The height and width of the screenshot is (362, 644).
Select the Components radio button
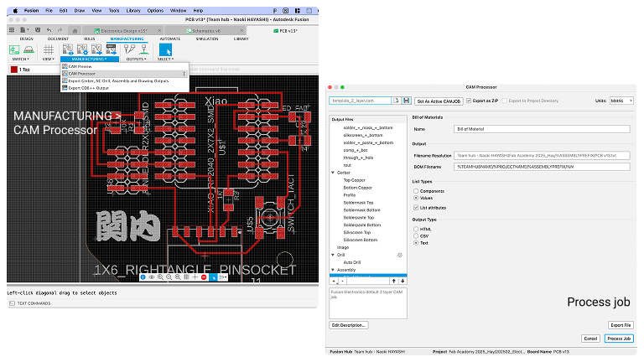416,191
